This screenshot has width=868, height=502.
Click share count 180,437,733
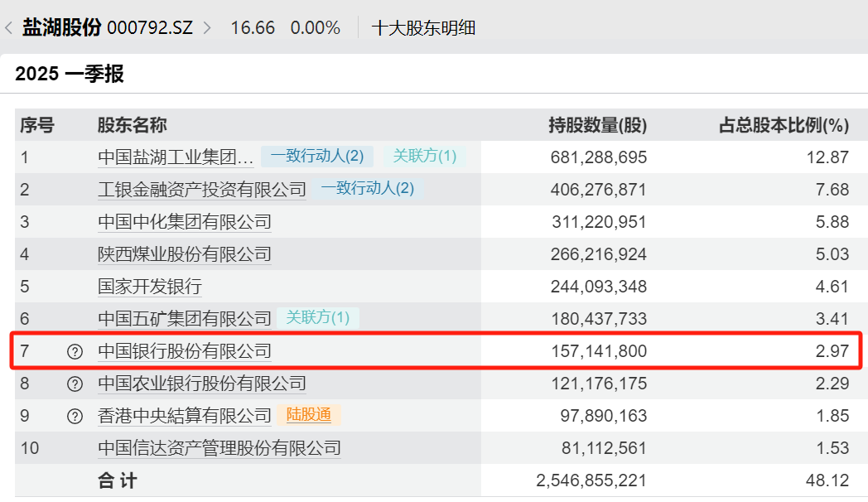(599, 319)
